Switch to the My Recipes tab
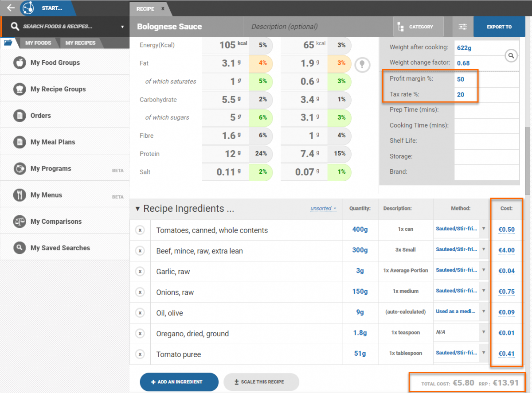 click(80, 43)
